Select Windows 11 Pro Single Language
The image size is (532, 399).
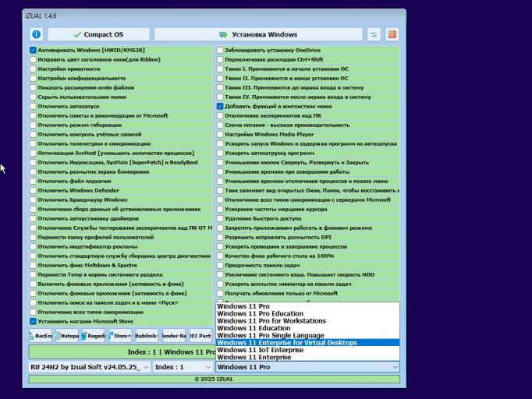click(307, 336)
